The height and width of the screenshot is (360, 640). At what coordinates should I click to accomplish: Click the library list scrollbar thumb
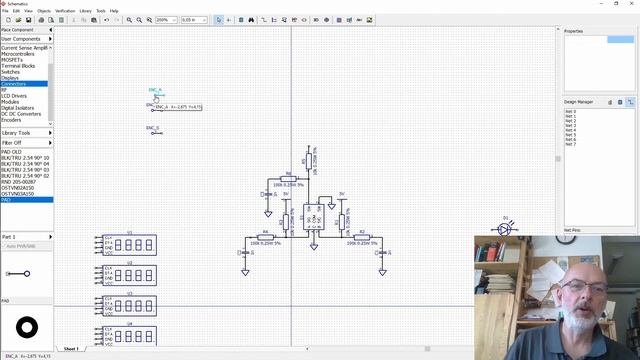51,92
